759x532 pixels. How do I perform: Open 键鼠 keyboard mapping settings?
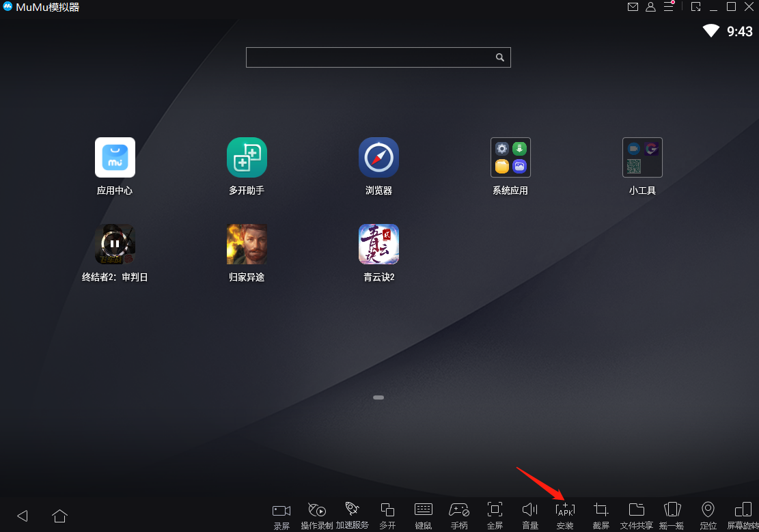(x=423, y=509)
